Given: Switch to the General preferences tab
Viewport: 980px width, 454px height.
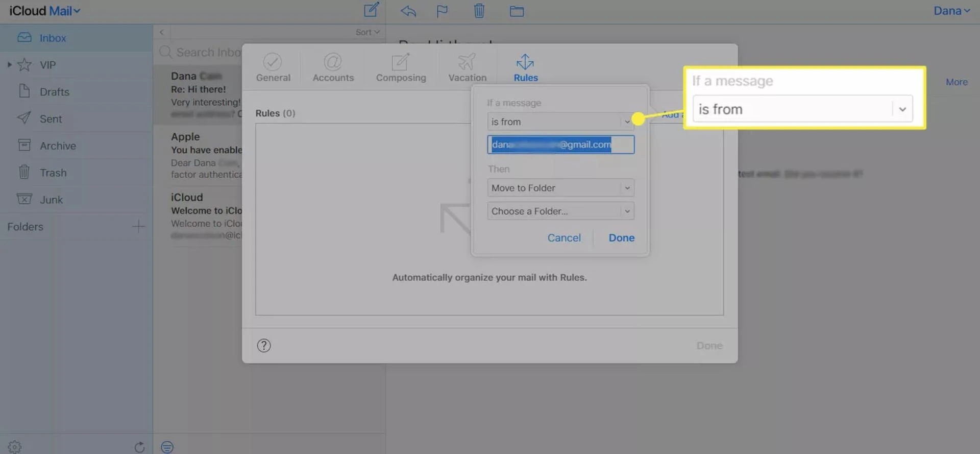Looking at the screenshot, I should click(x=273, y=67).
